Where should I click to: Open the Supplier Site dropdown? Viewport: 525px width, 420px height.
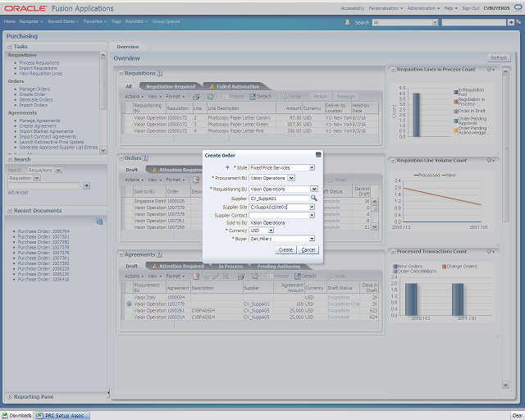[x=312, y=207]
